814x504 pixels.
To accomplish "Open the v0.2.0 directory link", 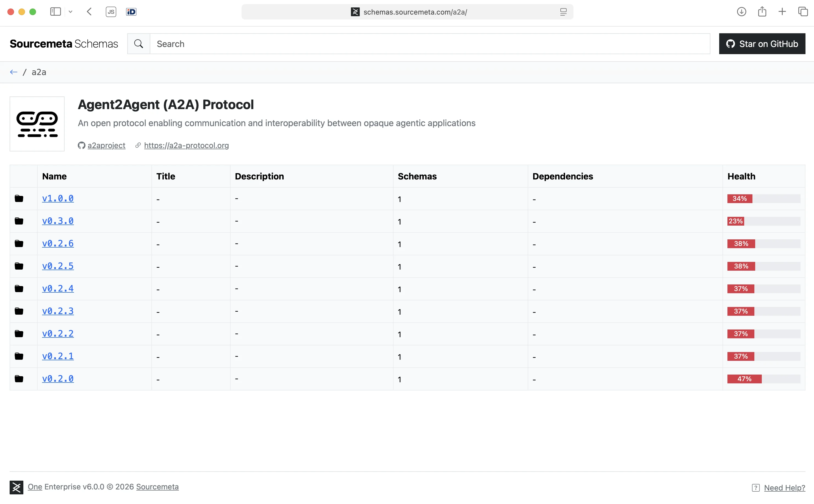I will [58, 379].
